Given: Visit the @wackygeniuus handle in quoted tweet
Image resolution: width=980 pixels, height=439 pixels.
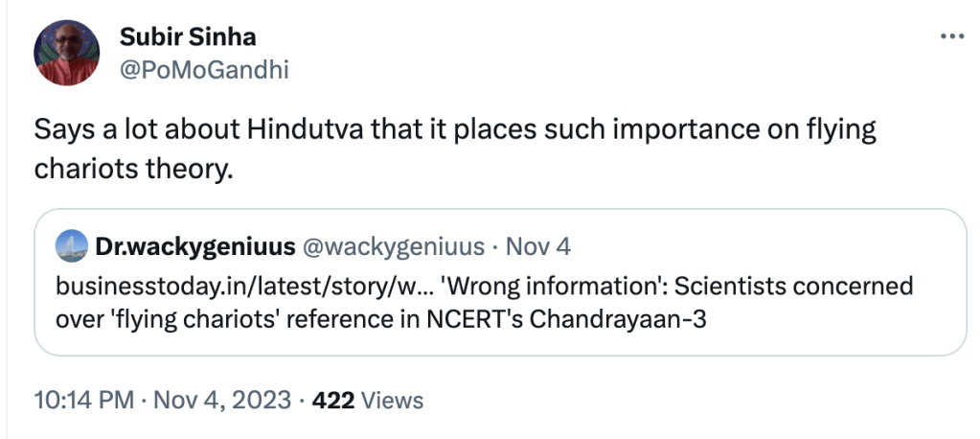Looking at the screenshot, I should (394, 246).
